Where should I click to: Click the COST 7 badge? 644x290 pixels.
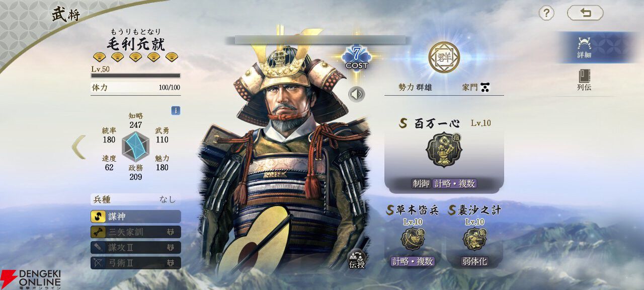click(356, 57)
